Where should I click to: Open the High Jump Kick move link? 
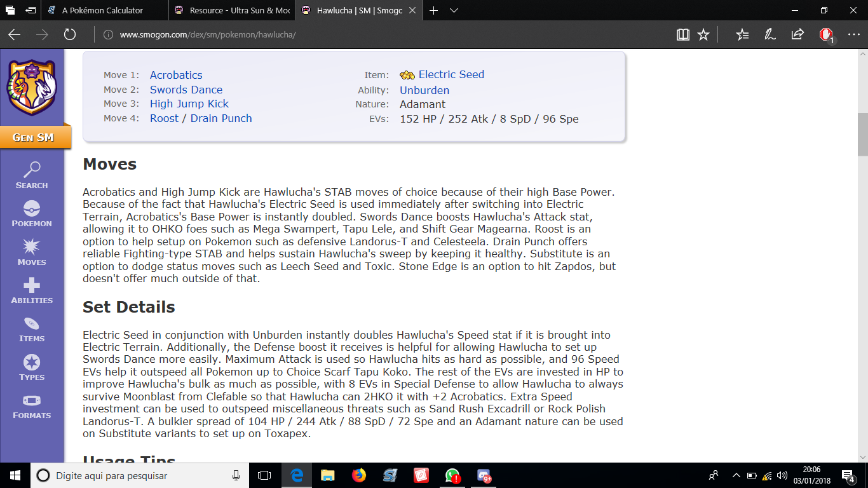[189, 104]
